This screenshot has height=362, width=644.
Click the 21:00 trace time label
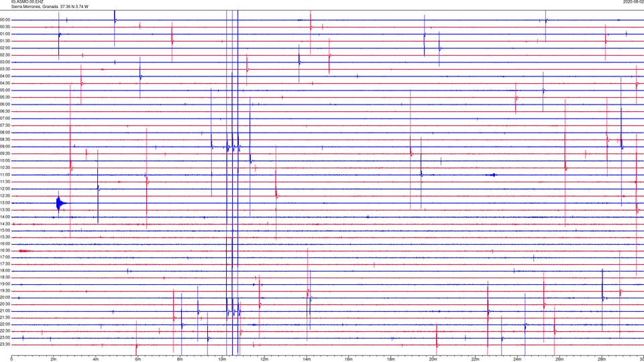coord(5,311)
